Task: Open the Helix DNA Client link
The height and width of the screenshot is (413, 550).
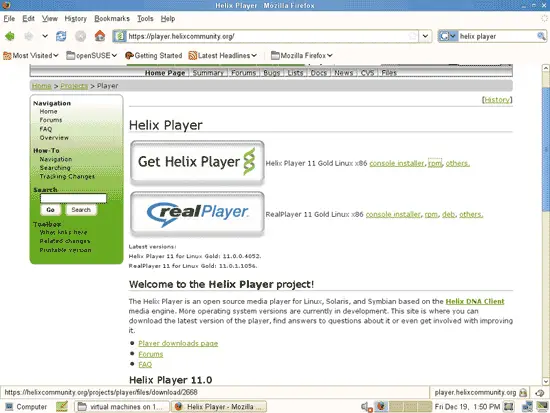Action: [x=475, y=301]
